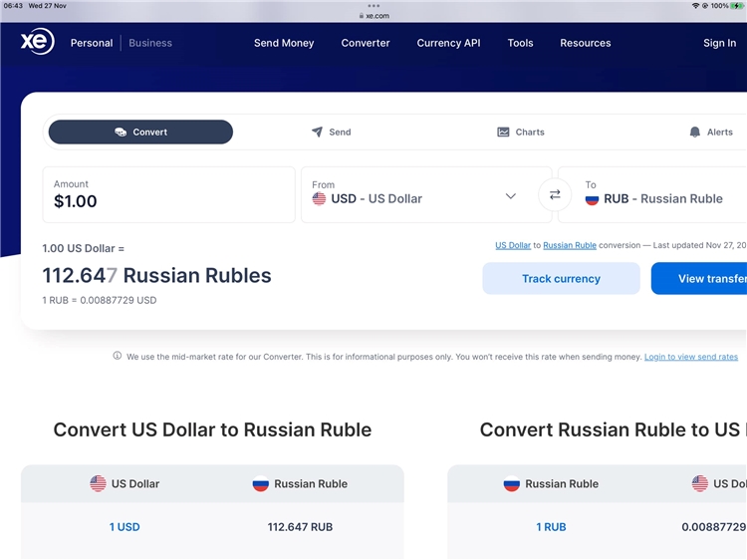Click the battery icon in status bar
Viewport: 747px width, 560px height.
[x=736, y=6]
